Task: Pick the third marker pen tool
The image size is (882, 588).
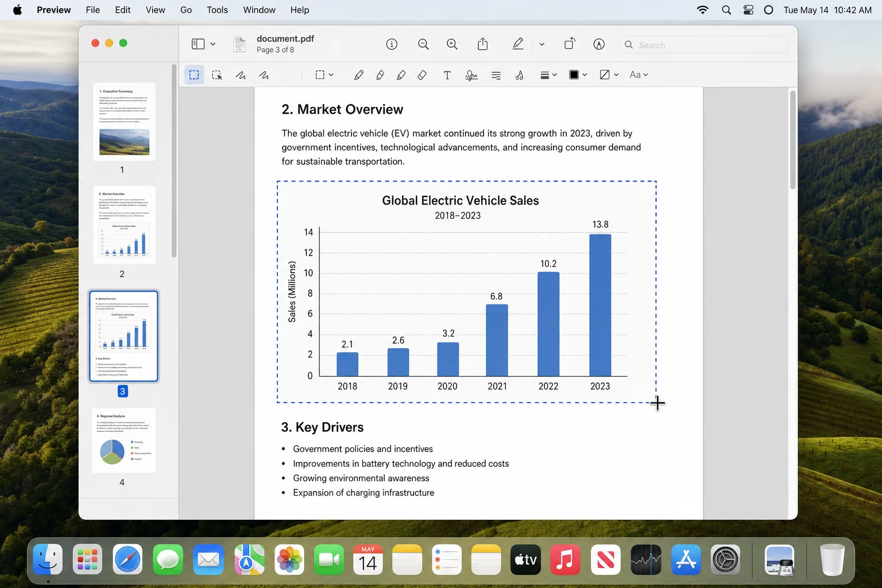Action: pos(401,75)
